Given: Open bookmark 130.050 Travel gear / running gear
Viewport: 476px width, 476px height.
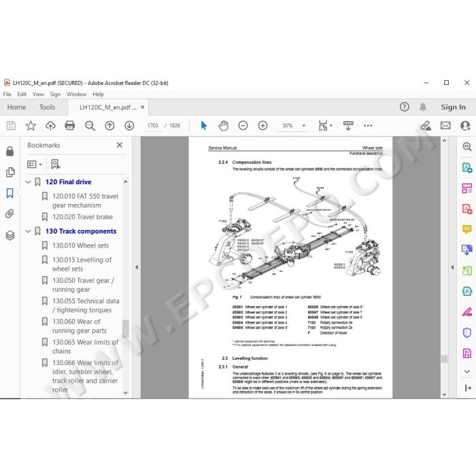Looking at the screenshot, I should [84, 285].
